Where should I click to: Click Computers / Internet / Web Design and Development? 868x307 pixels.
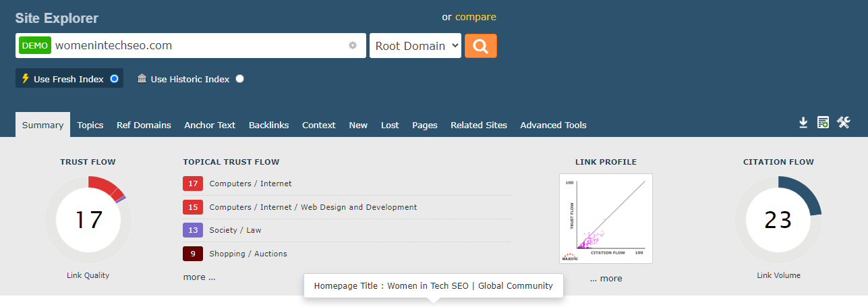313,207
